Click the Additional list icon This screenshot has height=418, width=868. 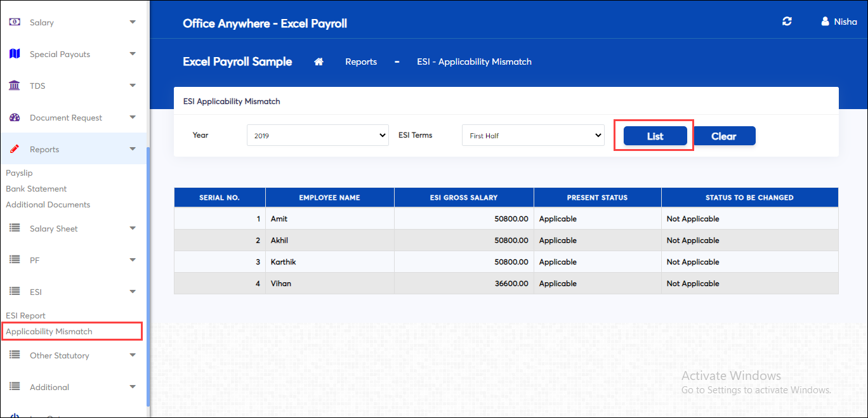click(15, 387)
